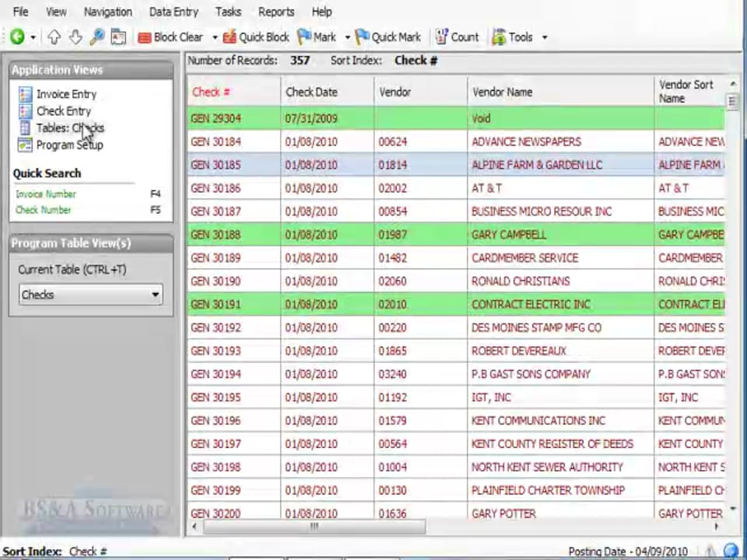Click GARY CAMPBELL vendor name cell
Viewport: 747px width, 560px height.
click(x=560, y=234)
